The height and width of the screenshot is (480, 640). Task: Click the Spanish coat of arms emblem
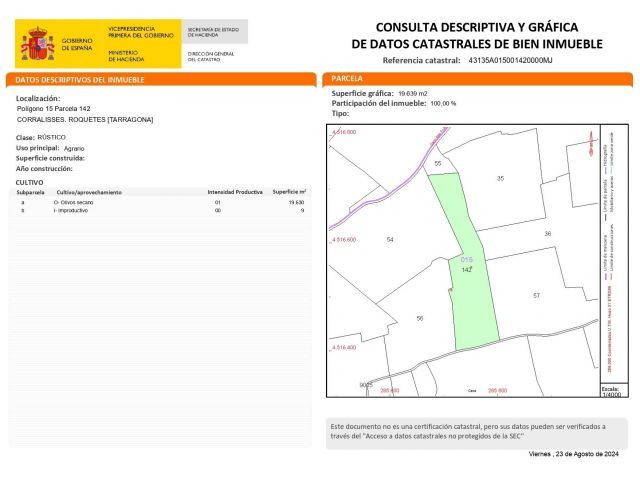point(38,44)
